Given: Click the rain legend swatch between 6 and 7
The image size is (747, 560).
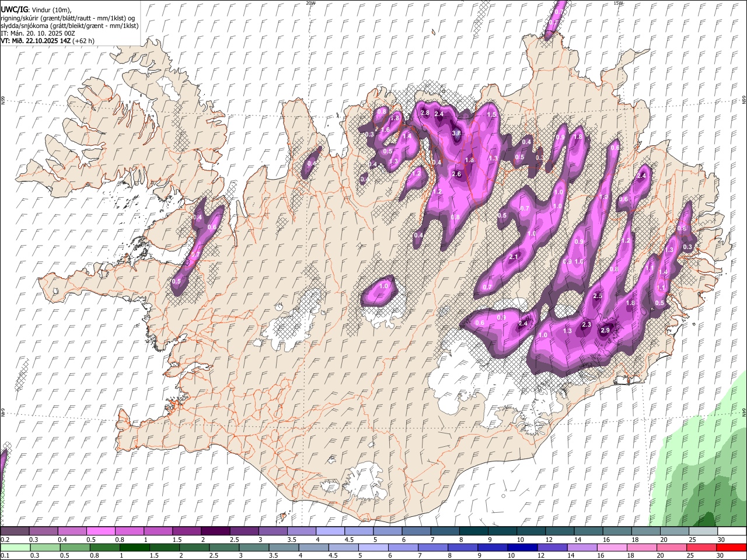Looking at the screenshot, I should [x=403, y=547].
